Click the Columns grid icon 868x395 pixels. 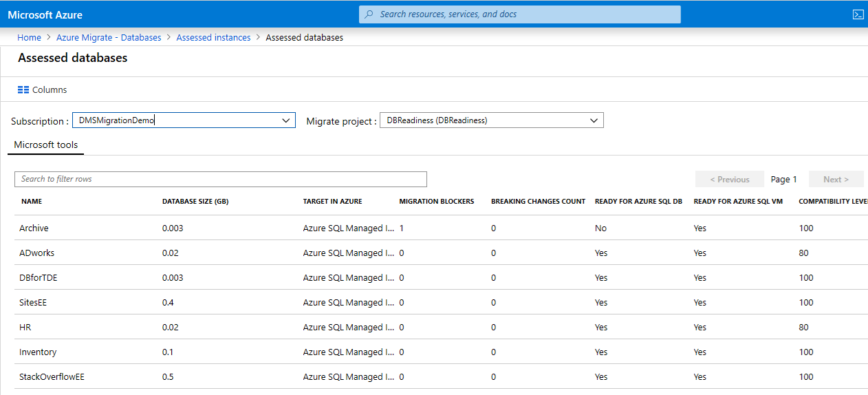coord(23,90)
